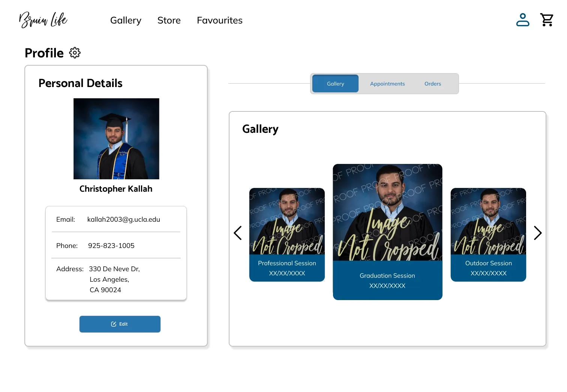Open the Store page
The width and height of the screenshot is (567, 392).
[169, 20]
